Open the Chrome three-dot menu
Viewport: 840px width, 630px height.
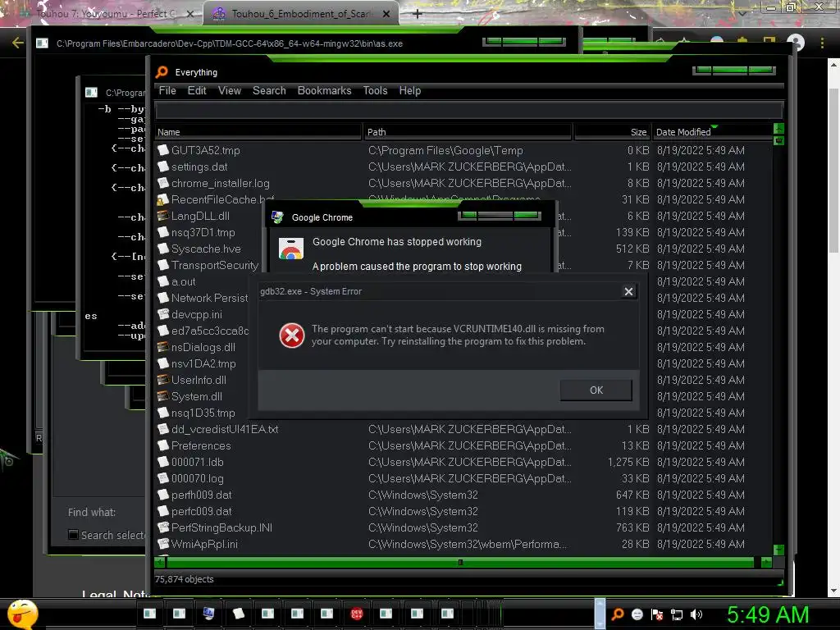(x=822, y=43)
